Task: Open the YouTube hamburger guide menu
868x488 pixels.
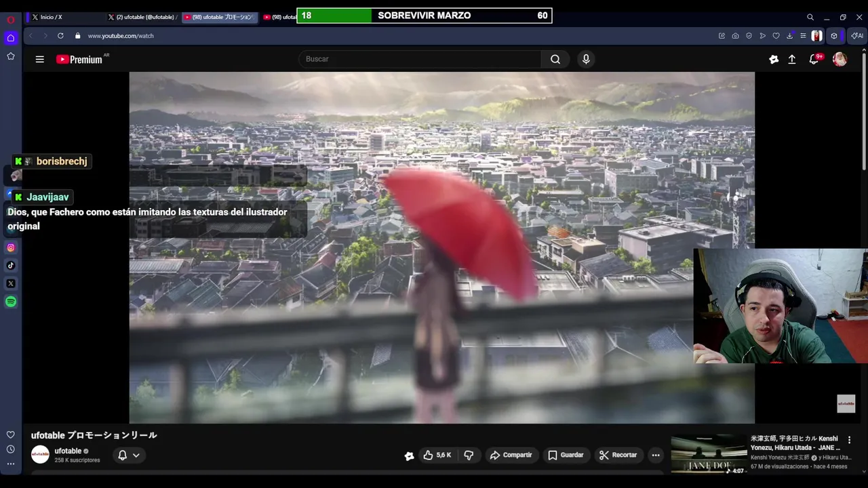Action: click(x=39, y=60)
